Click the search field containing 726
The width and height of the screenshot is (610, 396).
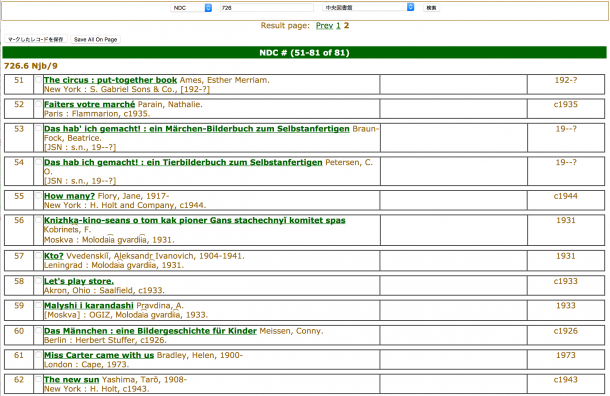coord(266,8)
